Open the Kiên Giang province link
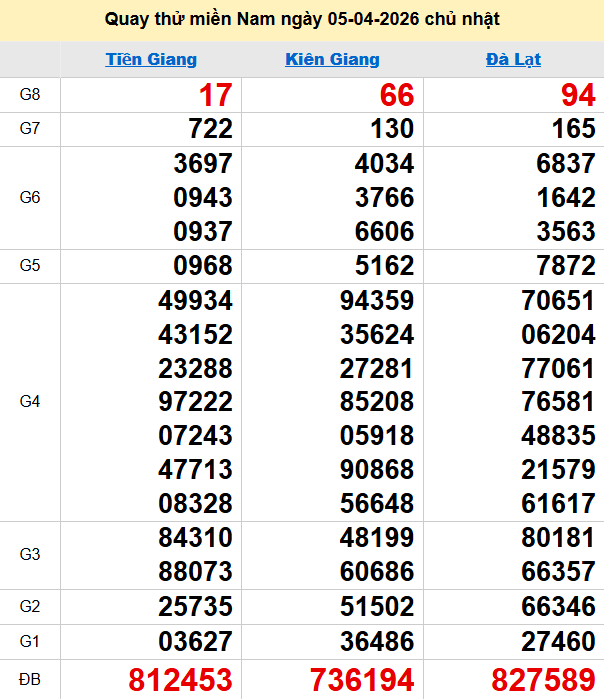This screenshot has width=604, height=699. tap(333, 59)
